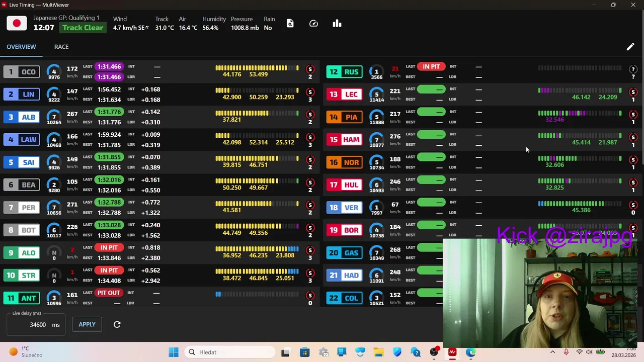Click ALB's soft tyre icon
Viewport: 644px width, 362px height.
(x=310, y=115)
